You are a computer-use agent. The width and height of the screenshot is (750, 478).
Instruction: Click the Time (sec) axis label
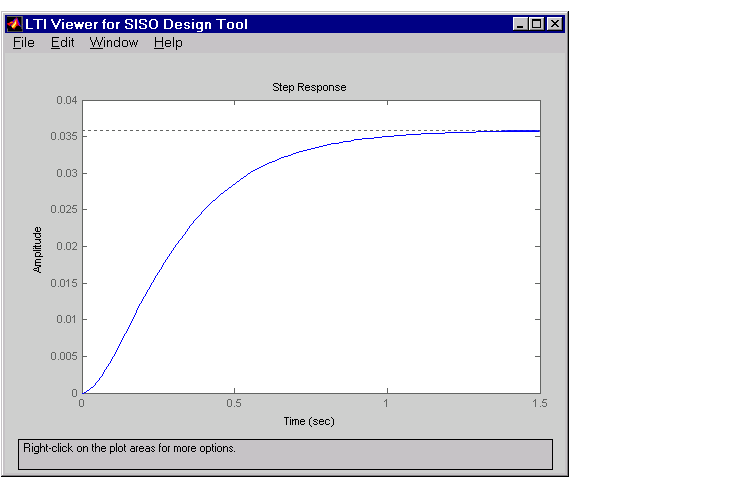(x=309, y=421)
